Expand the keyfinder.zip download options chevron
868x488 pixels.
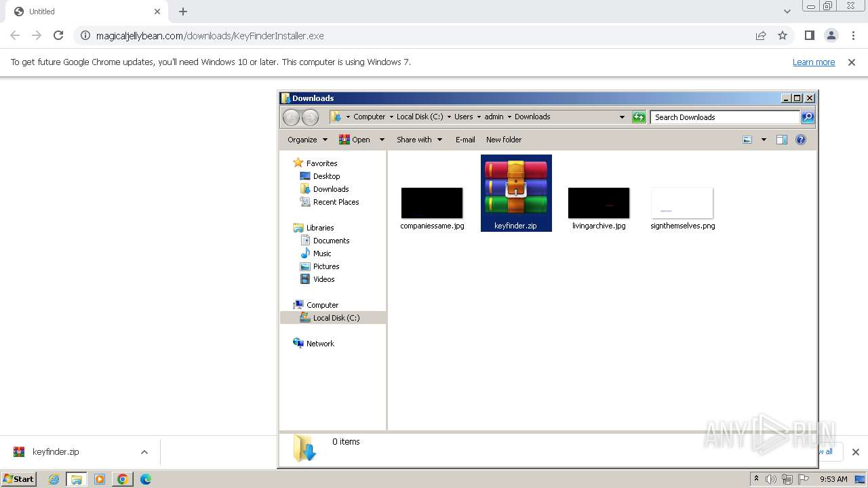pyautogui.click(x=144, y=452)
